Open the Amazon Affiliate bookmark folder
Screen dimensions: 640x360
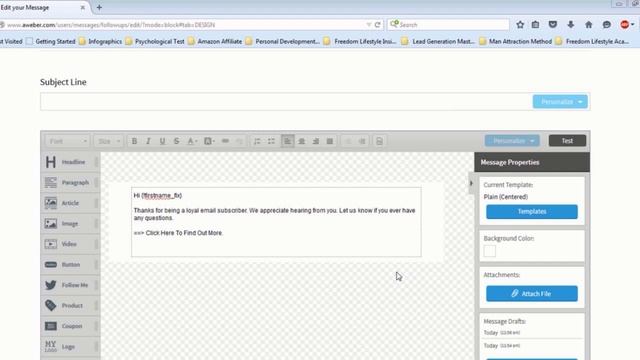215,41
